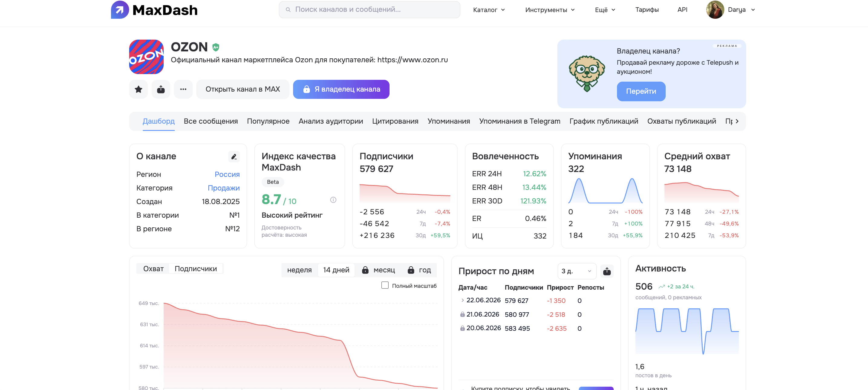Select the Дашборд tab

[158, 121]
